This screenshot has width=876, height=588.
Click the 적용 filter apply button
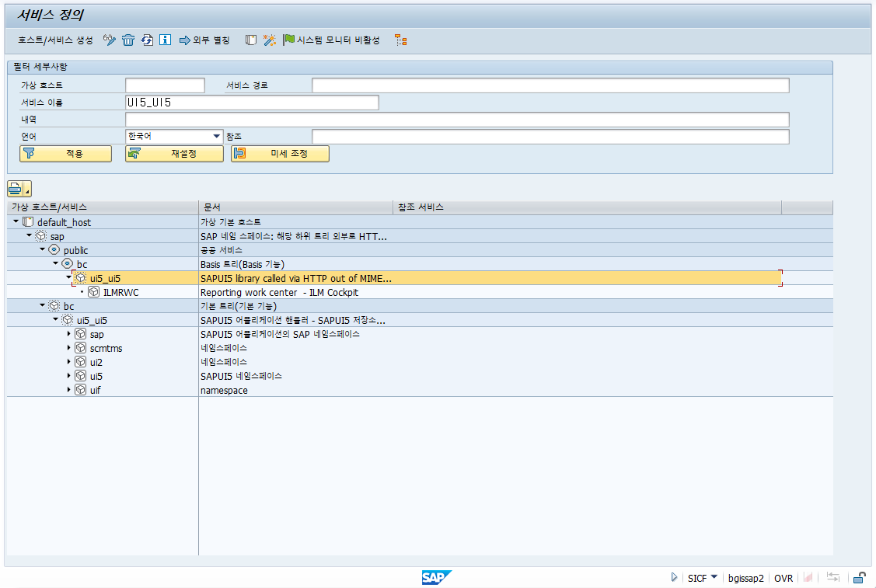(x=65, y=154)
